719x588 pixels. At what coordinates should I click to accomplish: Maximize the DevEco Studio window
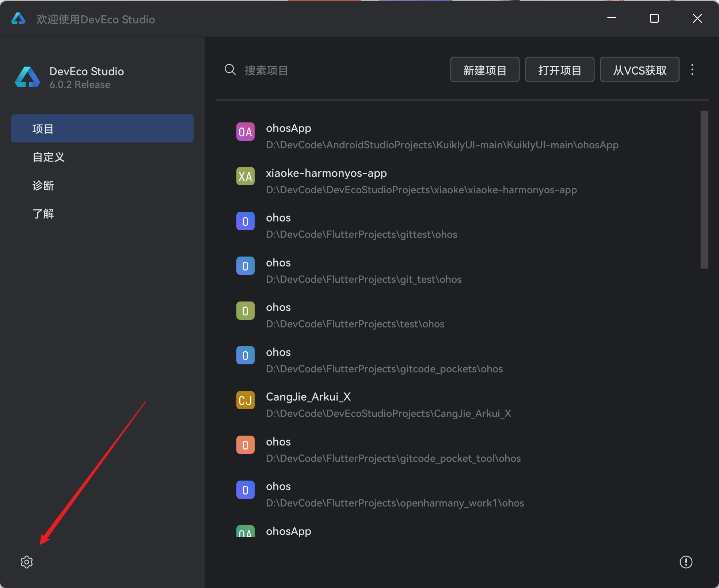(654, 18)
